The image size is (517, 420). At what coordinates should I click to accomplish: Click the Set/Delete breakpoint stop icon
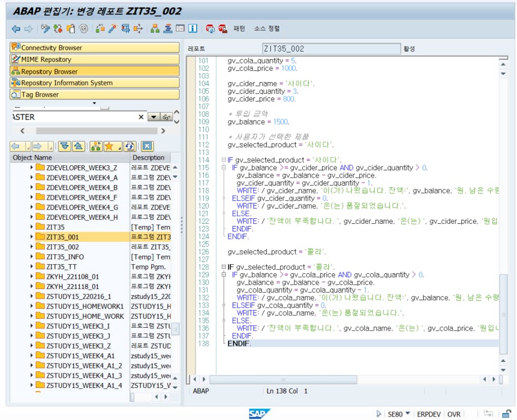click(210, 28)
